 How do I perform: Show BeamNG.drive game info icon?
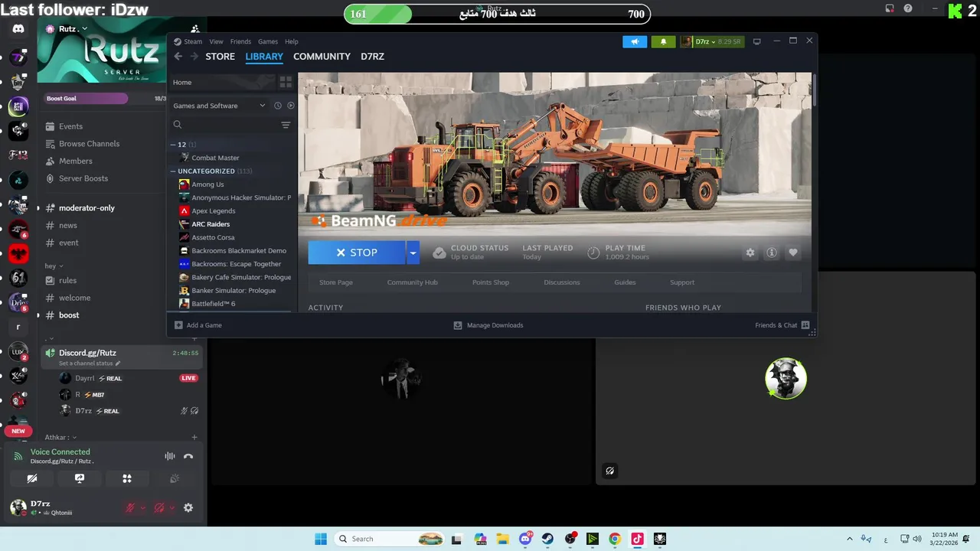click(772, 253)
